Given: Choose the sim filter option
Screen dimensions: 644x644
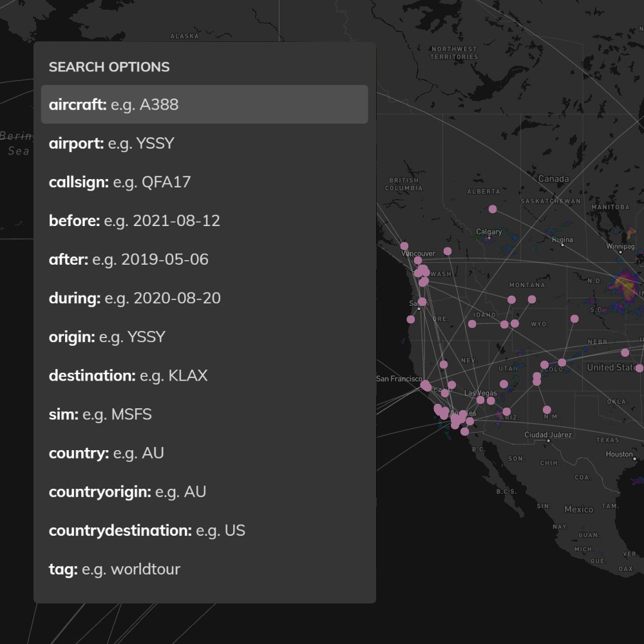Looking at the screenshot, I should (x=204, y=413).
